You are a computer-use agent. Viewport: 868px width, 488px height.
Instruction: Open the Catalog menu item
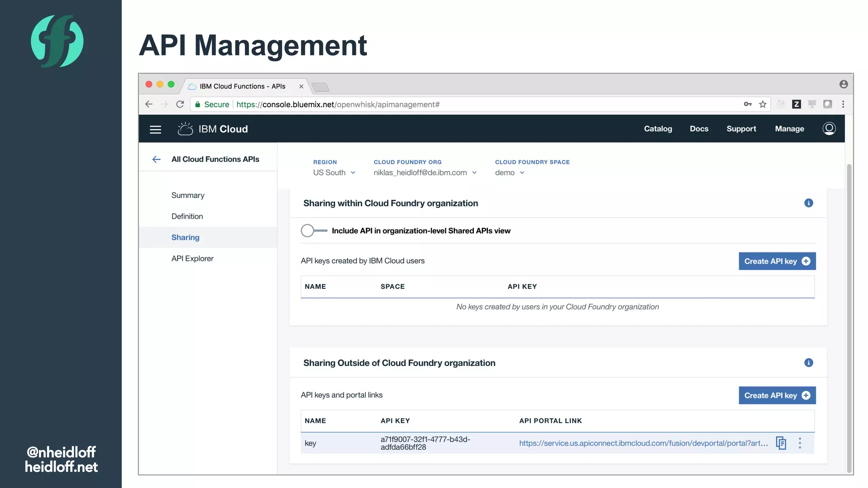[658, 129]
